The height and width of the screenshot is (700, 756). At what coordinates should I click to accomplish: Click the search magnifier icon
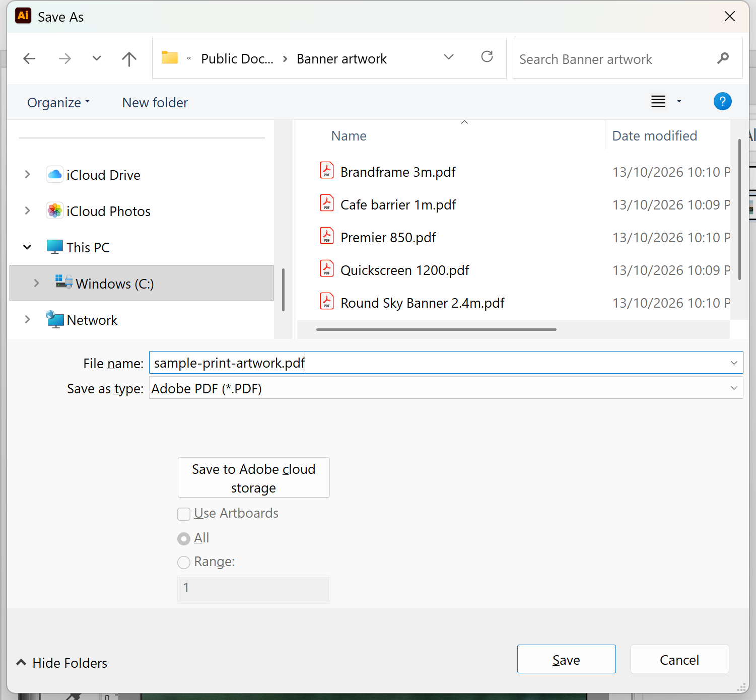pos(723,58)
